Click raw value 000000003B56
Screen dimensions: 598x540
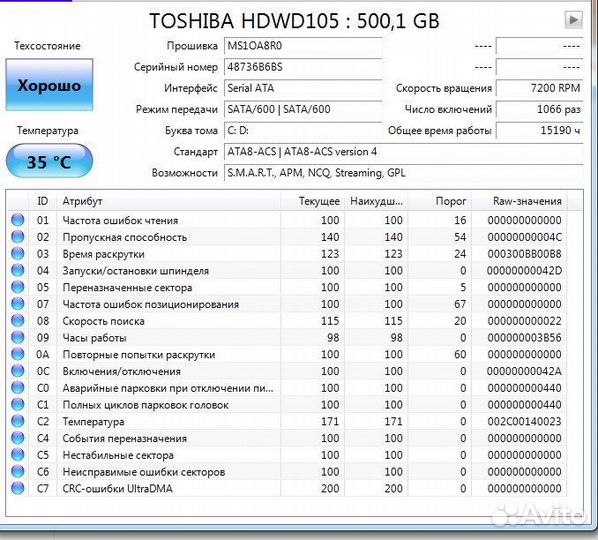(x=524, y=338)
